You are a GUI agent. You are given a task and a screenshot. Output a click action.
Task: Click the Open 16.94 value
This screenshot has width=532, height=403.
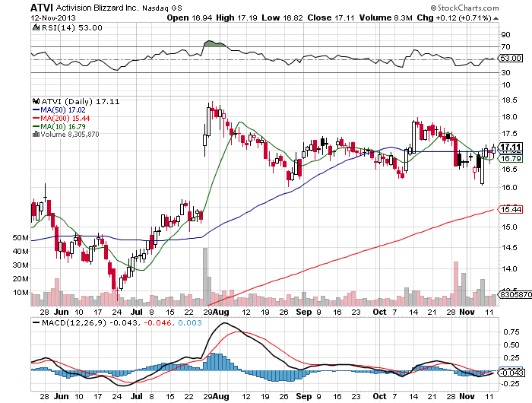point(190,18)
